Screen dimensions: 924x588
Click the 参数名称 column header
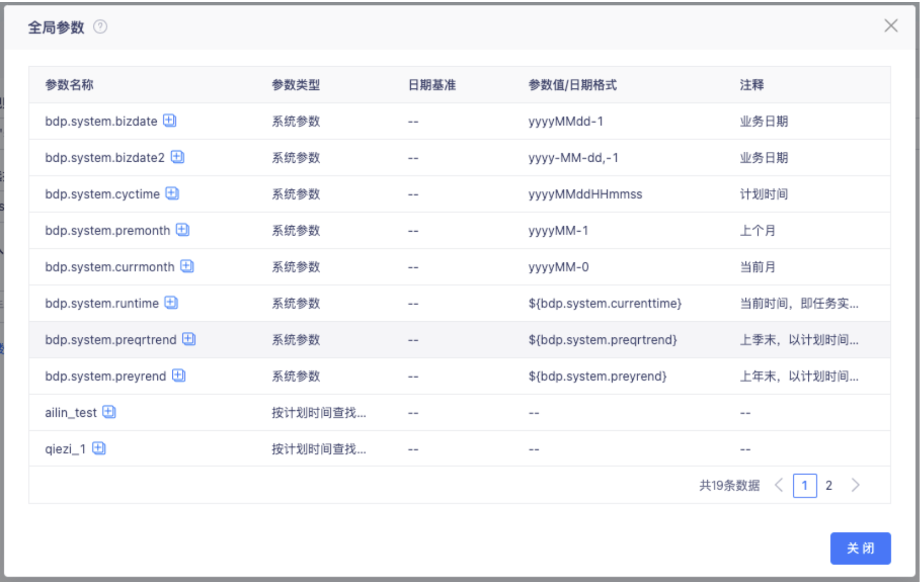[69, 85]
